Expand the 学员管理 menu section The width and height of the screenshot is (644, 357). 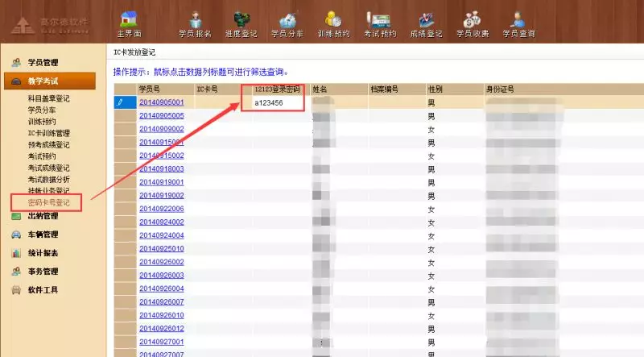point(43,63)
